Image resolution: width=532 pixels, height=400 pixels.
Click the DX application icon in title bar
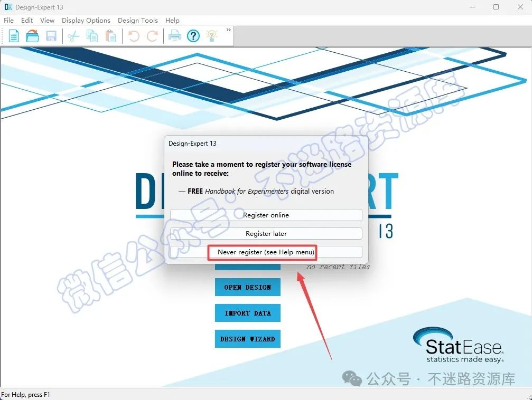point(8,7)
